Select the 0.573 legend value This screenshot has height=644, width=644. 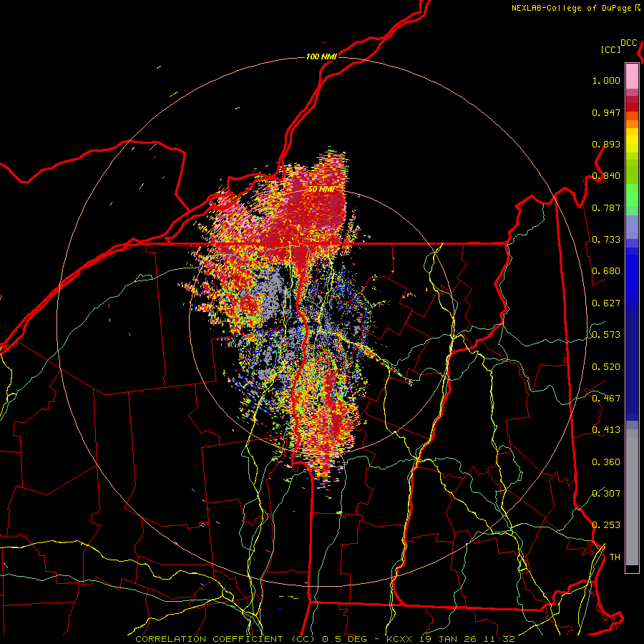[x=606, y=335]
